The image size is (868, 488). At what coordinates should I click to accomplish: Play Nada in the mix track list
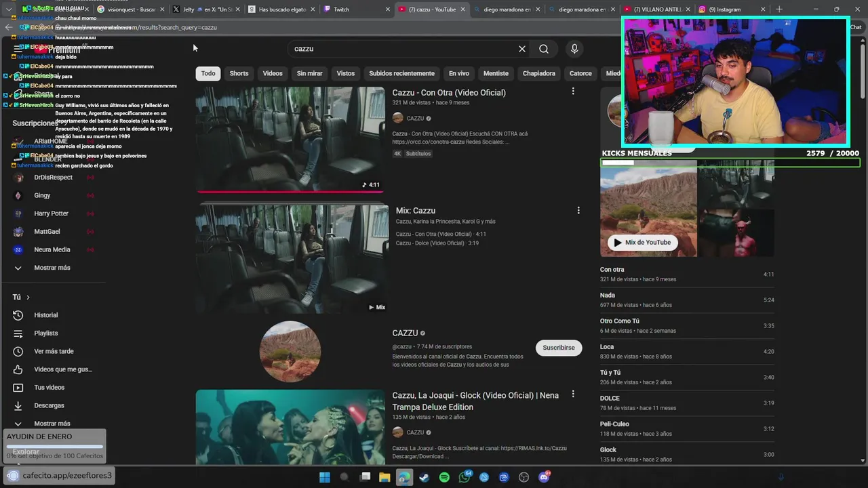point(687,300)
